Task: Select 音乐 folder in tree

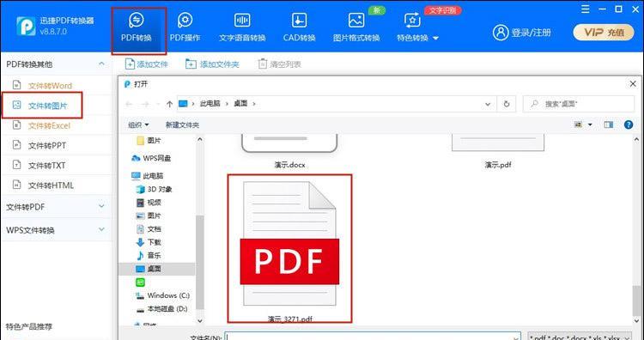Action: coord(149,255)
